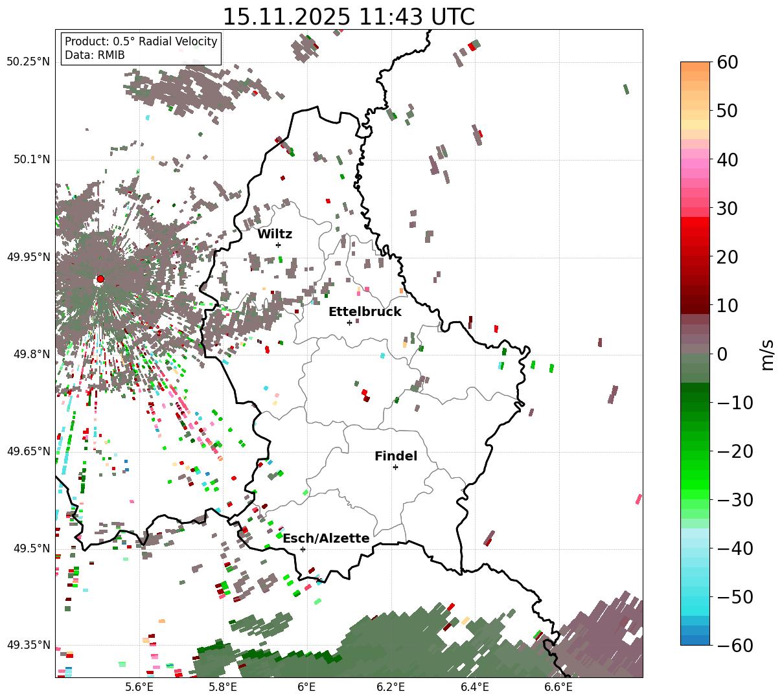Click the Esch/Alzette city label
The height and width of the screenshot is (700, 782).
pos(326,538)
